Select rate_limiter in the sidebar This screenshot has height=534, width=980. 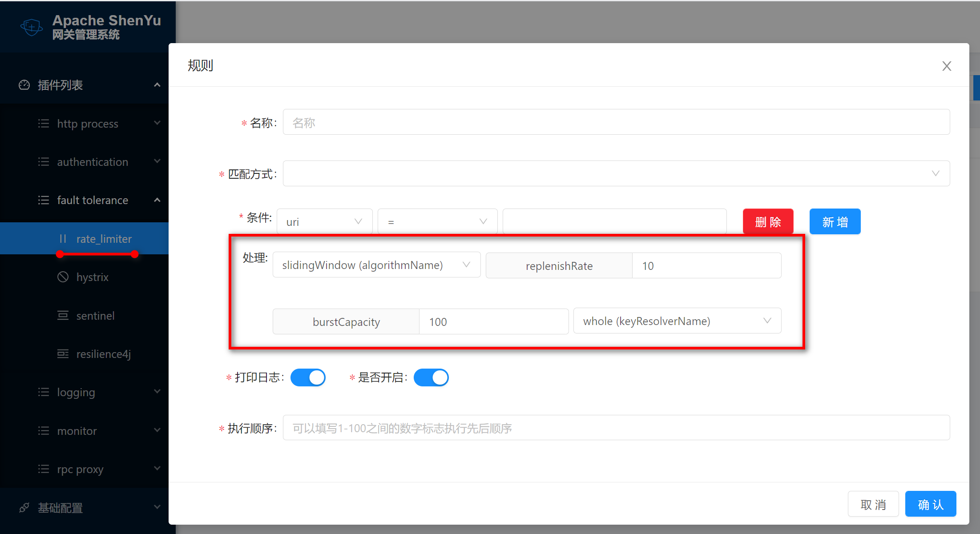[104, 239]
